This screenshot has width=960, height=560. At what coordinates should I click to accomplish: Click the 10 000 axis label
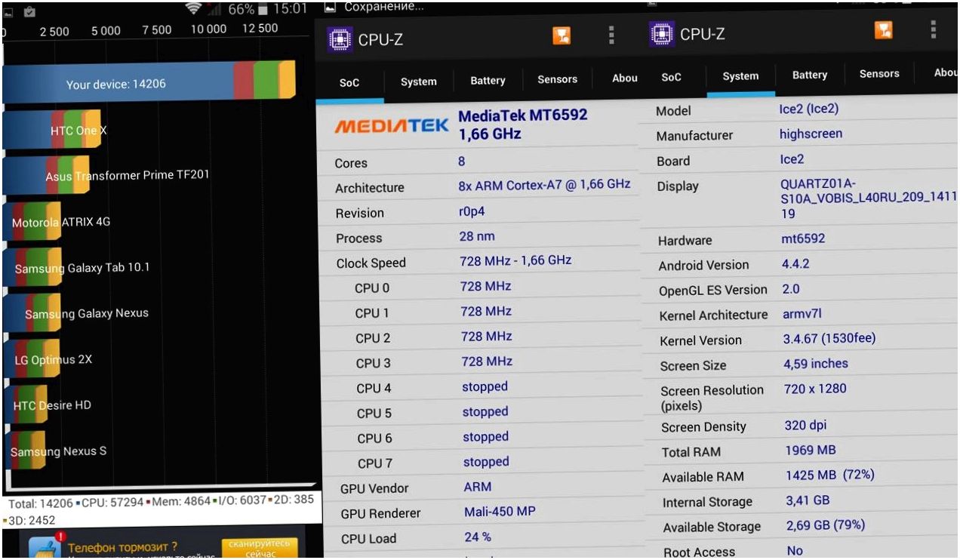coord(208,29)
